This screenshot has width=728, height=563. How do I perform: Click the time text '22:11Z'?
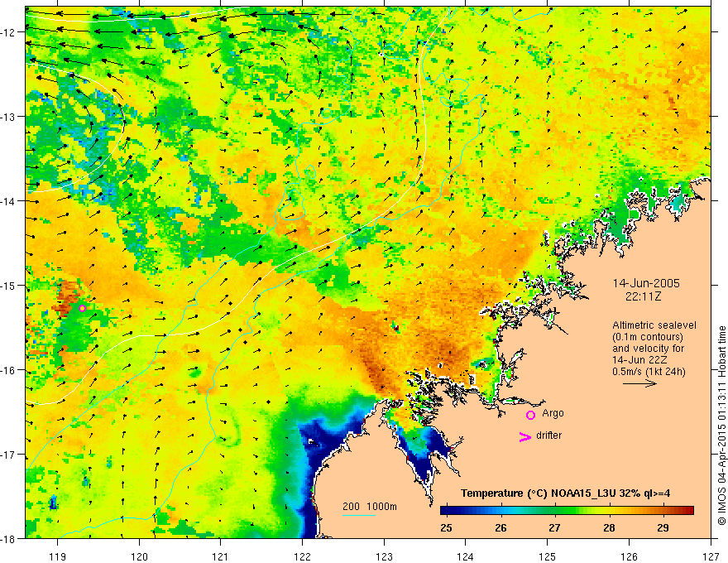pyautogui.click(x=643, y=296)
